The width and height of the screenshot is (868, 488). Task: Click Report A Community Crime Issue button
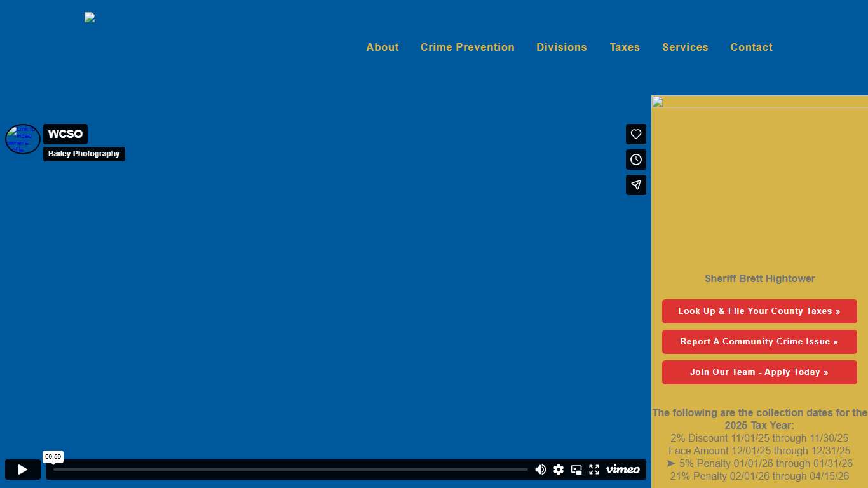tap(759, 342)
